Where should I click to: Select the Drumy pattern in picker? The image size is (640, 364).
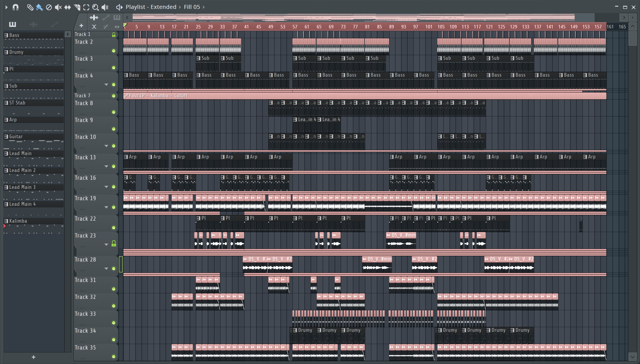(x=34, y=52)
